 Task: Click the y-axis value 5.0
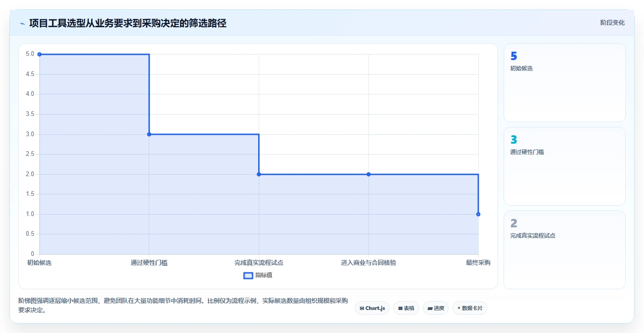click(x=30, y=54)
